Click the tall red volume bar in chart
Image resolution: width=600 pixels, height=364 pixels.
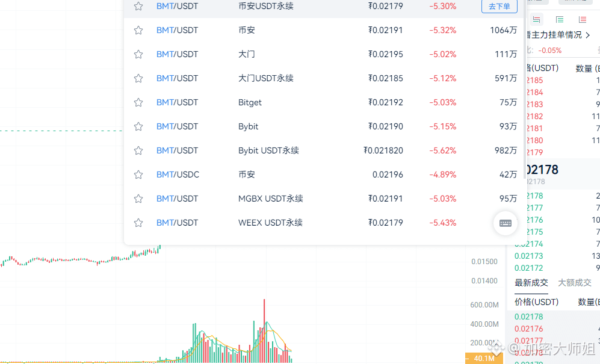264,331
